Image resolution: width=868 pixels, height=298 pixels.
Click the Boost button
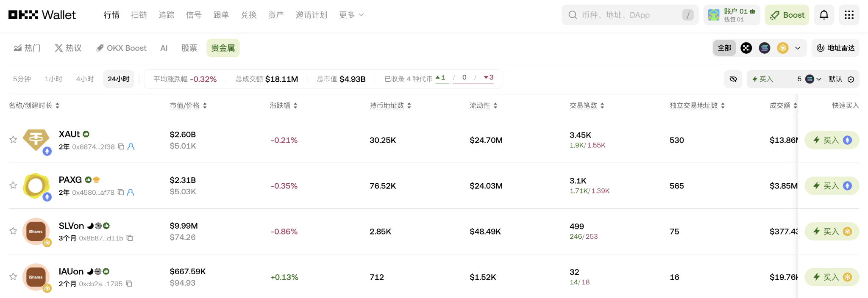click(x=787, y=15)
